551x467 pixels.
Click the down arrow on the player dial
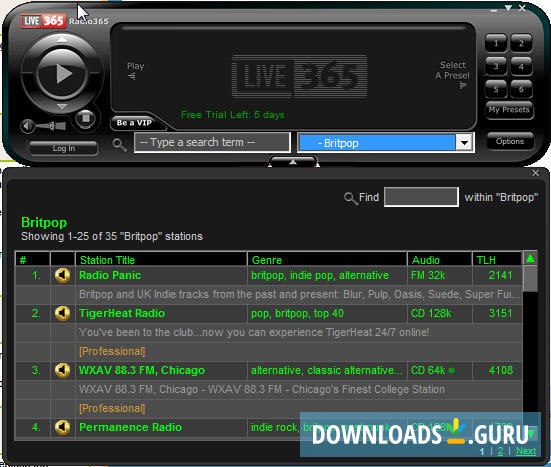pos(62,106)
